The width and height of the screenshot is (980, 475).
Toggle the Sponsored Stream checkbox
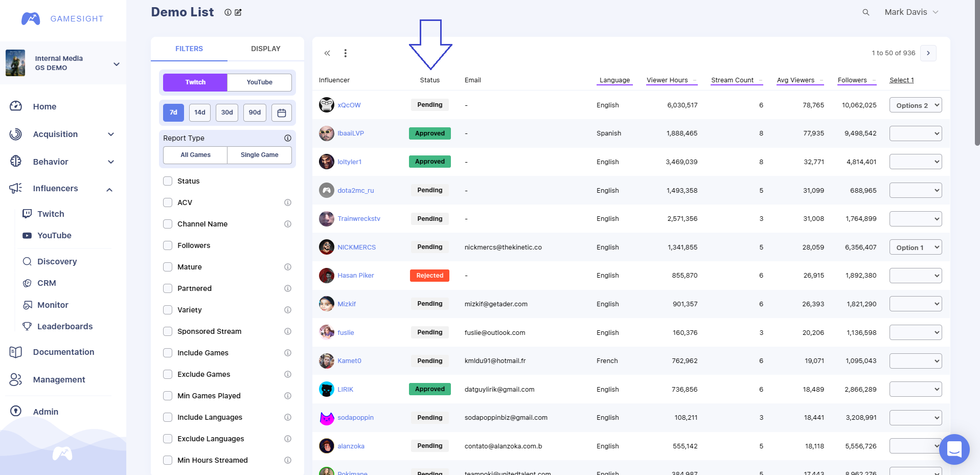[x=168, y=331]
